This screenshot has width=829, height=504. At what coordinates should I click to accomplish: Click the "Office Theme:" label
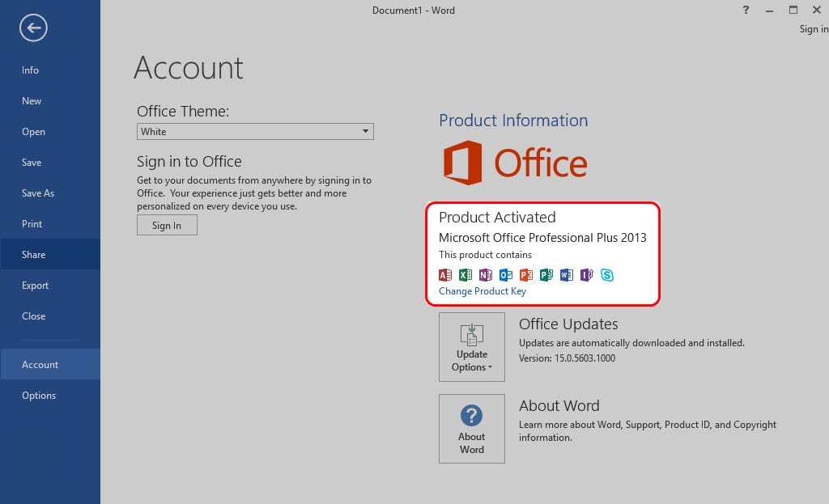tap(183, 112)
